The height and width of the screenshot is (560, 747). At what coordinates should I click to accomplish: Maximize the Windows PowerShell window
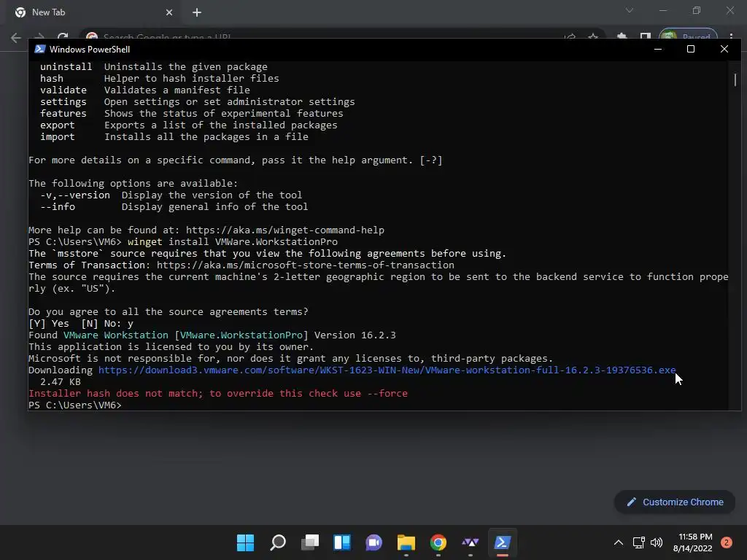click(691, 49)
